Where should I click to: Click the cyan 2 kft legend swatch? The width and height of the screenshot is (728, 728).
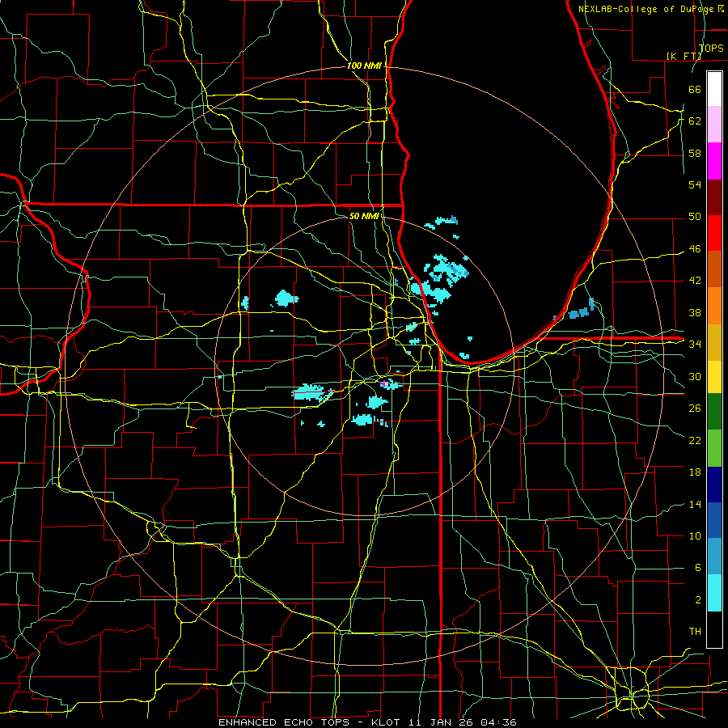(x=714, y=593)
